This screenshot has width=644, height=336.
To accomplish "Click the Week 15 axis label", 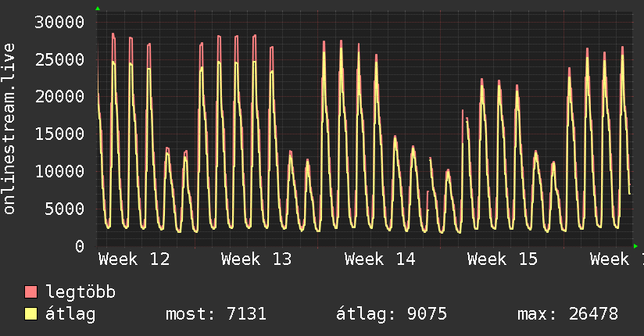I will 503,259.
